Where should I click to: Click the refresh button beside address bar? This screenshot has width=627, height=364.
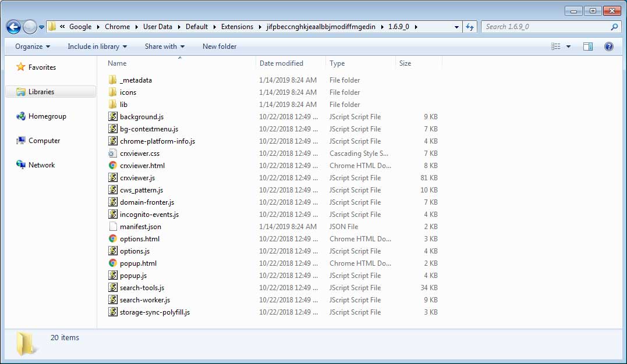tap(470, 27)
